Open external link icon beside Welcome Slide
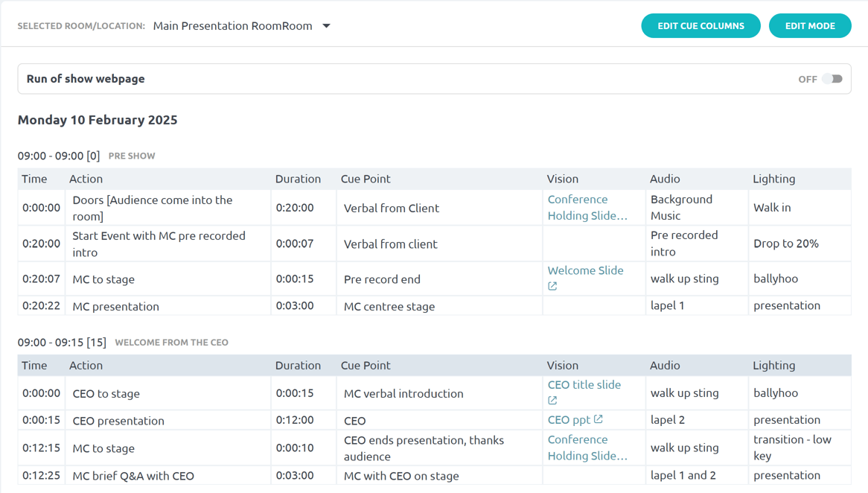 (552, 287)
